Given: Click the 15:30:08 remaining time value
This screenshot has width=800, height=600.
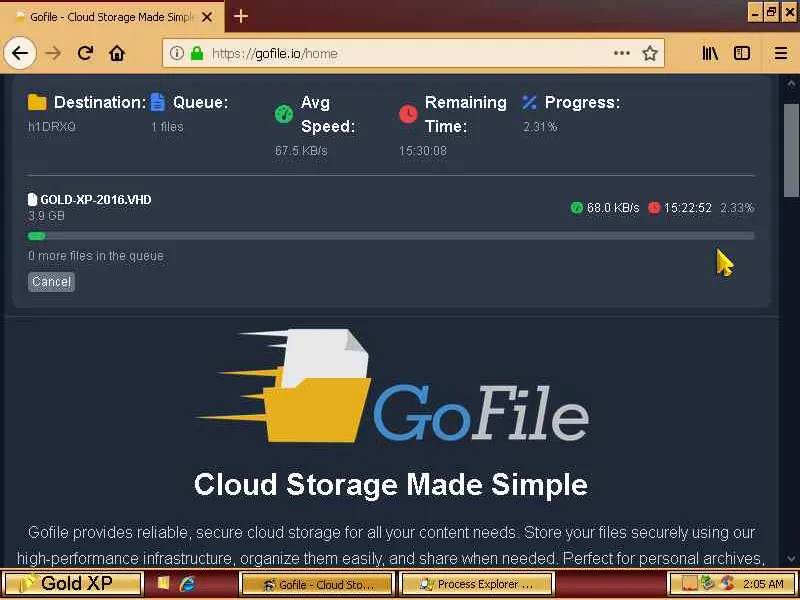Looking at the screenshot, I should [x=423, y=151].
